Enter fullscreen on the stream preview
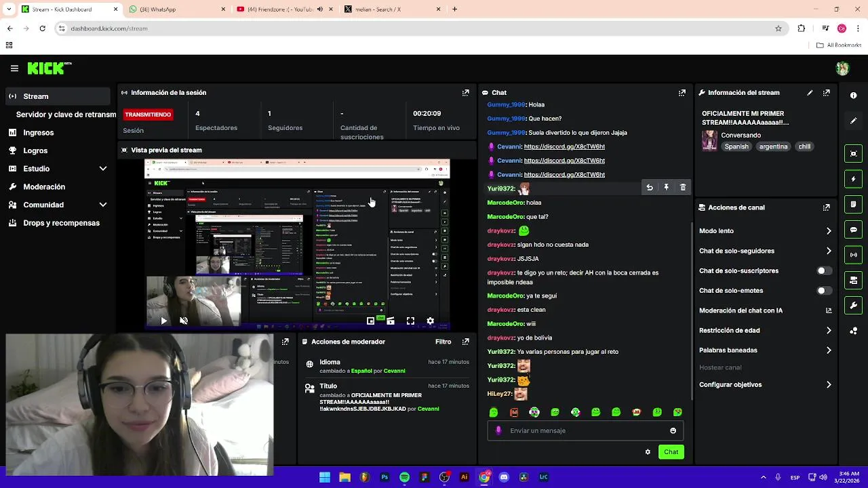The image size is (868, 488). [410, 321]
